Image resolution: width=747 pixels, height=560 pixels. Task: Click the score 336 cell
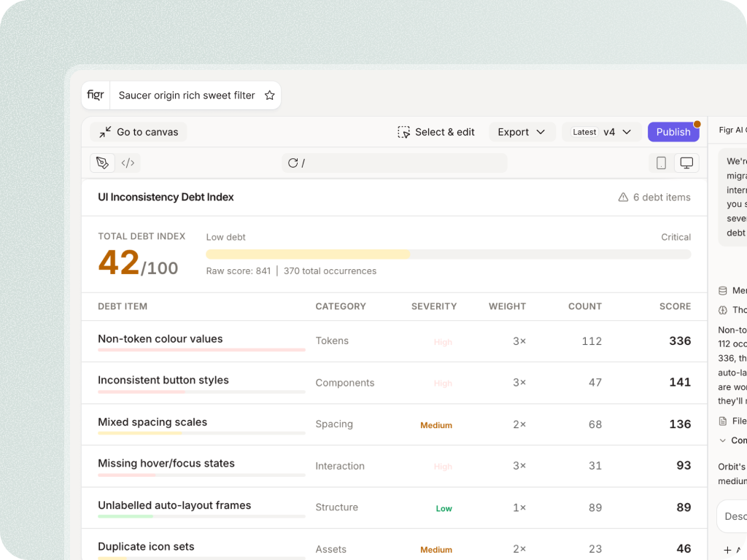tap(680, 341)
